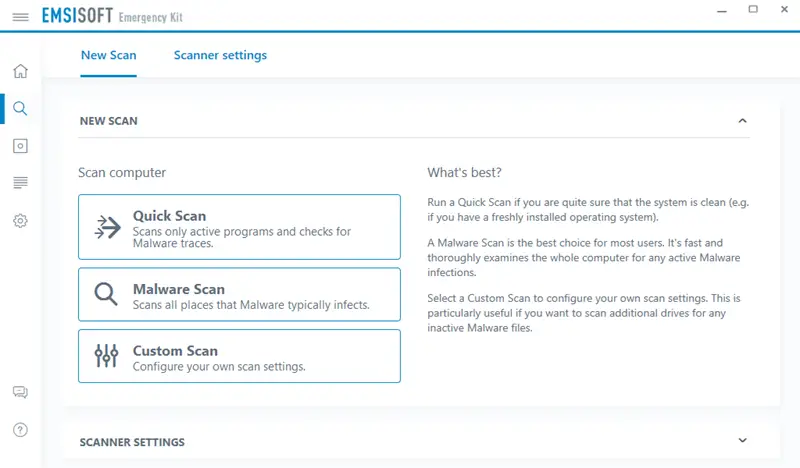800x468 pixels.
Task: Open the Scan magnifier sidebar icon
Action: point(20,109)
